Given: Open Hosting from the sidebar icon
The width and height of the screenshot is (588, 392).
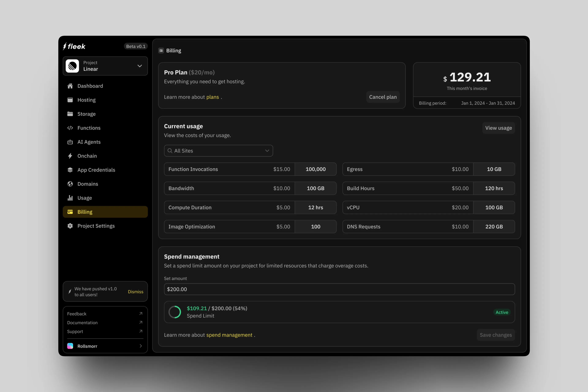Looking at the screenshot, I should (x=70, y=100).
